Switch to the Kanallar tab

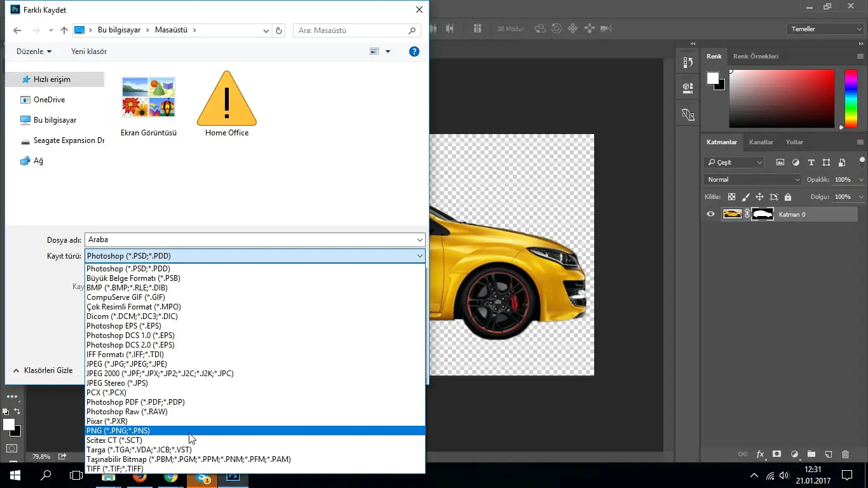coord(761,142)
